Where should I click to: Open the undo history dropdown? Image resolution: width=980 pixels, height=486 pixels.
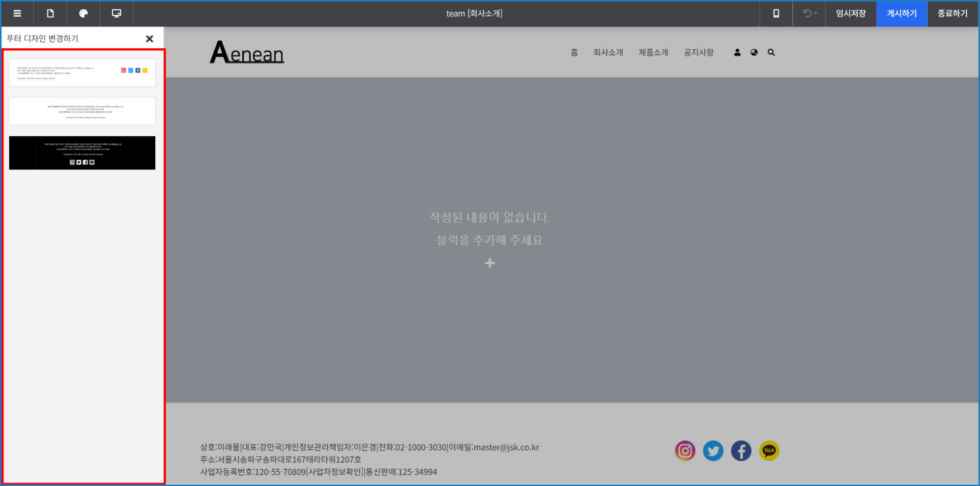point(810,14)
